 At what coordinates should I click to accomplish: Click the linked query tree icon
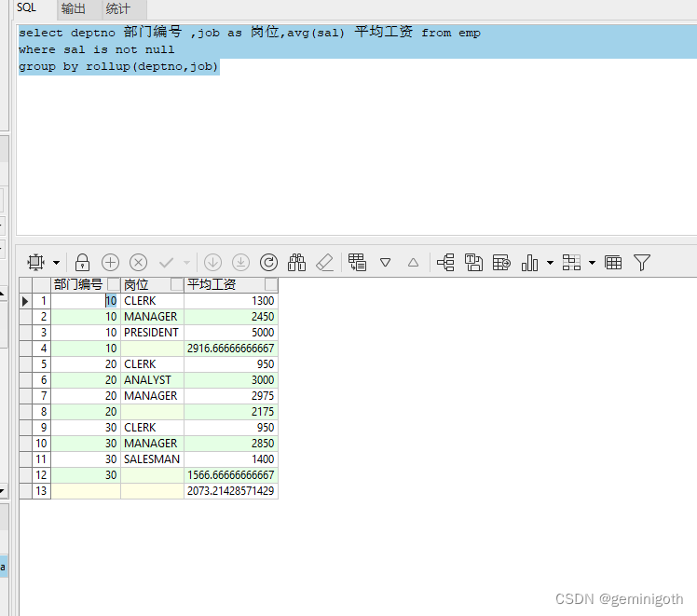click(445, 262)
